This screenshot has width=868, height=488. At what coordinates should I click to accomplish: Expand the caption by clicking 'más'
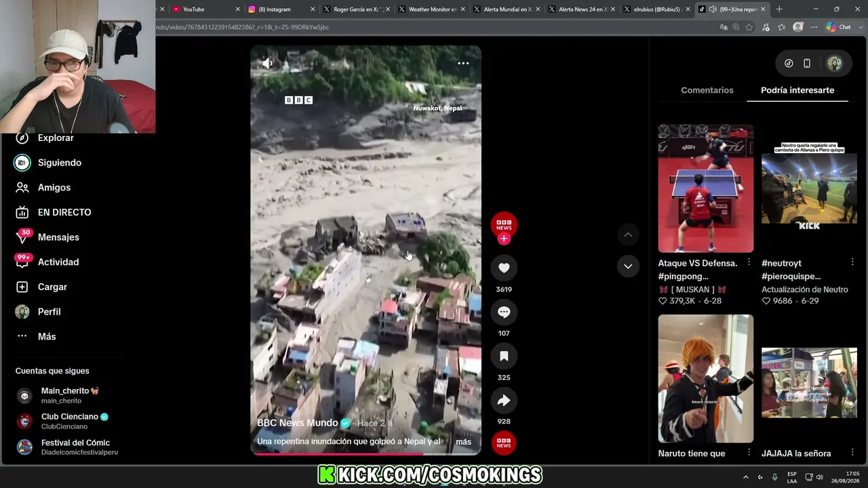tap(463, 442)
